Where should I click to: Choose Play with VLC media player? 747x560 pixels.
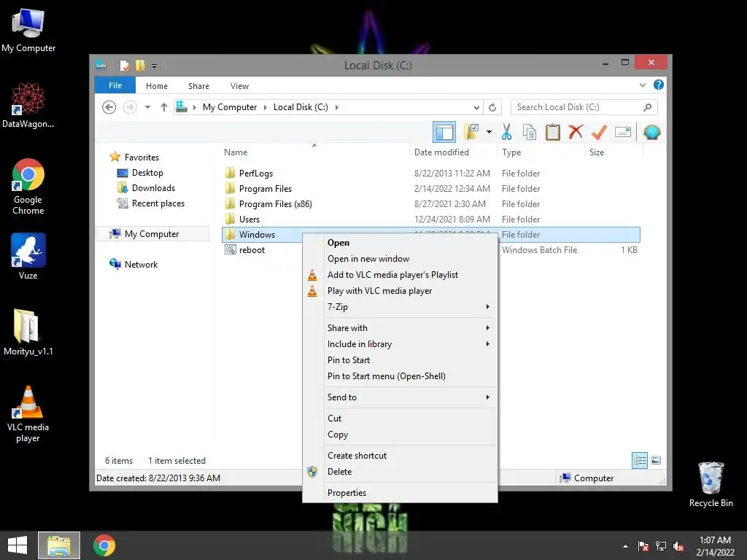(x=400, y=291)
